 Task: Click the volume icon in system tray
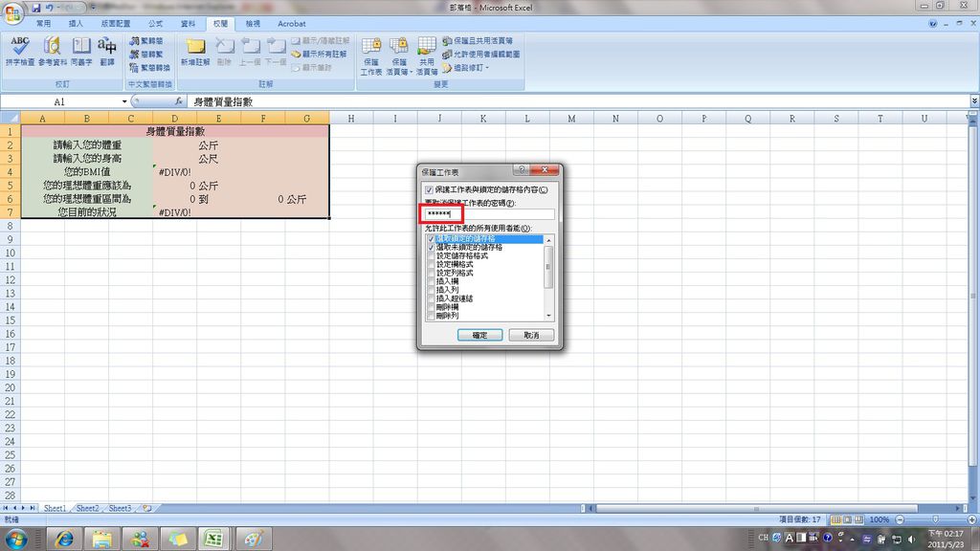coord(911,539)
